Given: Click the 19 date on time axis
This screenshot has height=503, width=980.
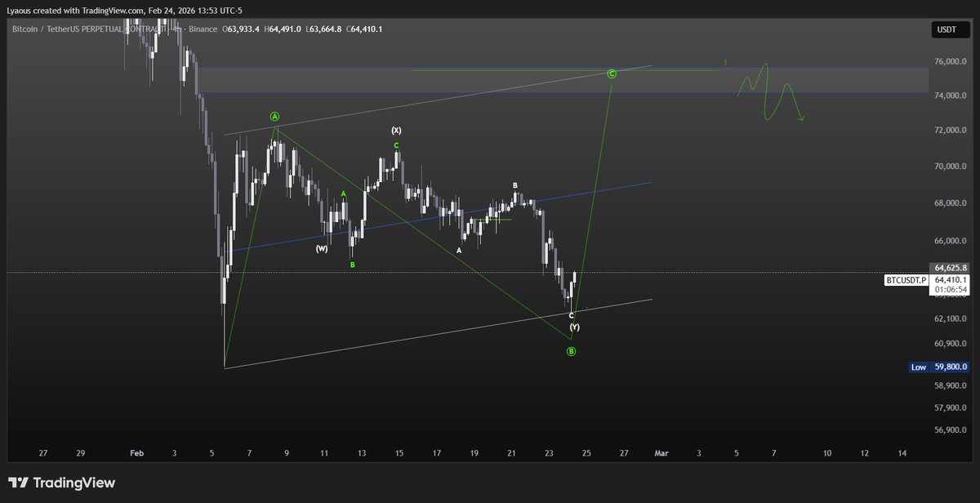Looking at the screenshot, I should pyautogui.click(x=474, y=452).
